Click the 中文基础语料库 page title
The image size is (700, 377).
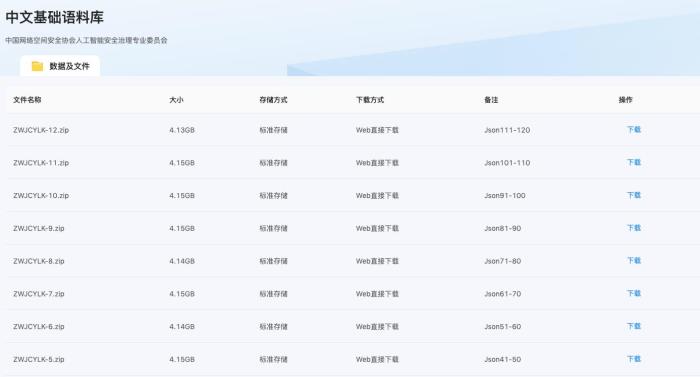54,17
